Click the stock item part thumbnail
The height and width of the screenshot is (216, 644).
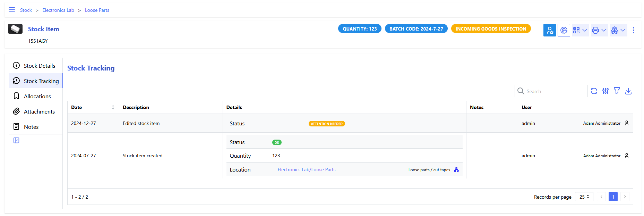point(15,29)
